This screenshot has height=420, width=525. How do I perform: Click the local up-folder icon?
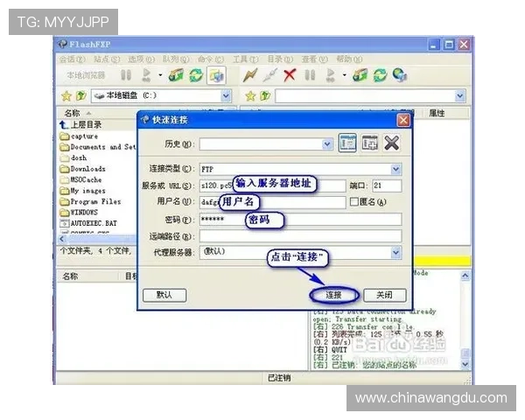click(x=80, y=96)
